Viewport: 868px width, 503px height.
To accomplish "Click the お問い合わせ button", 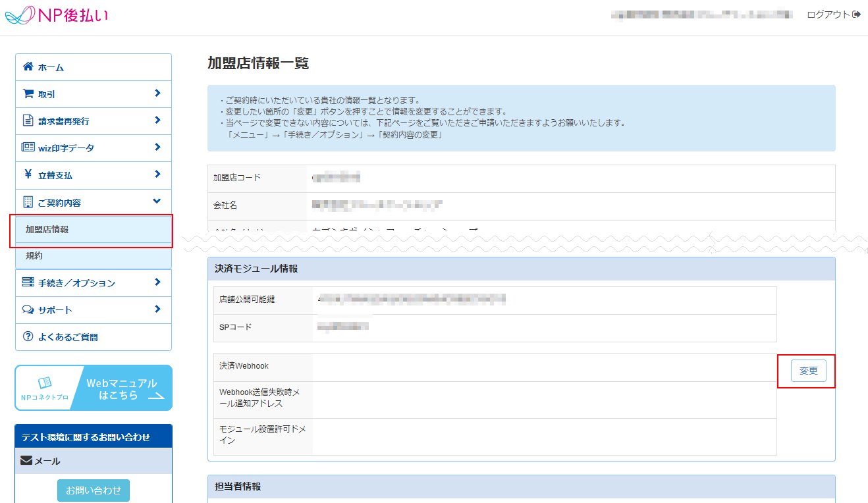I will click(x=94, y=490).
